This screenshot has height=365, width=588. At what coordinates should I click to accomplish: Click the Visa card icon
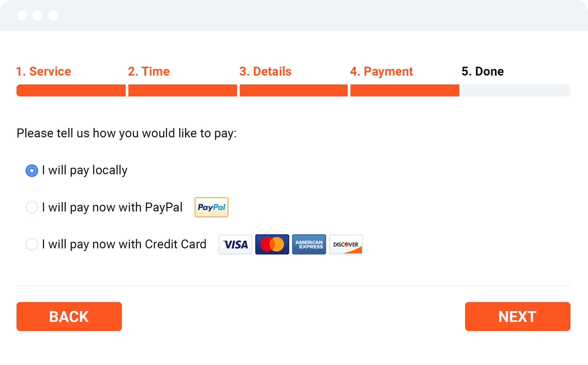click(x=235, y=244)
